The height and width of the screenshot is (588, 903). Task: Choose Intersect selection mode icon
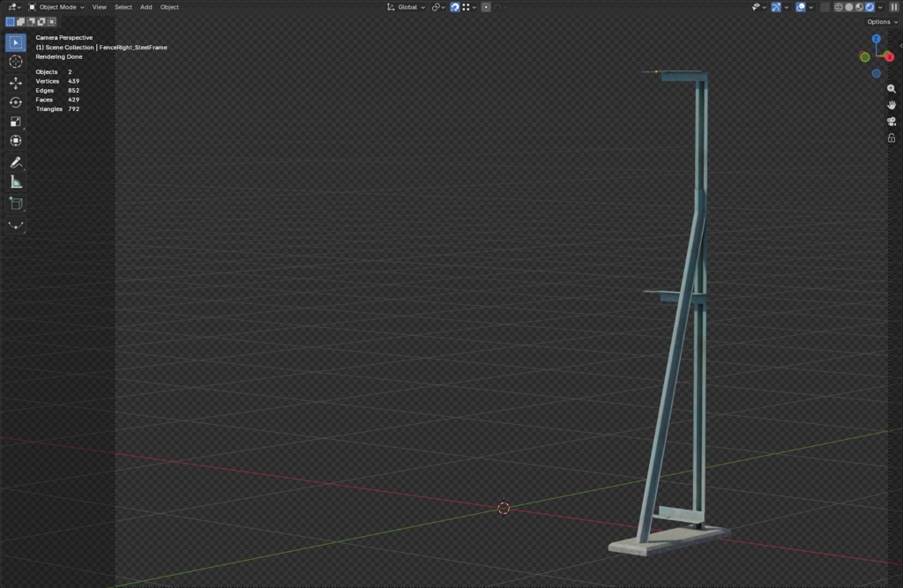[x=52, y=22]
